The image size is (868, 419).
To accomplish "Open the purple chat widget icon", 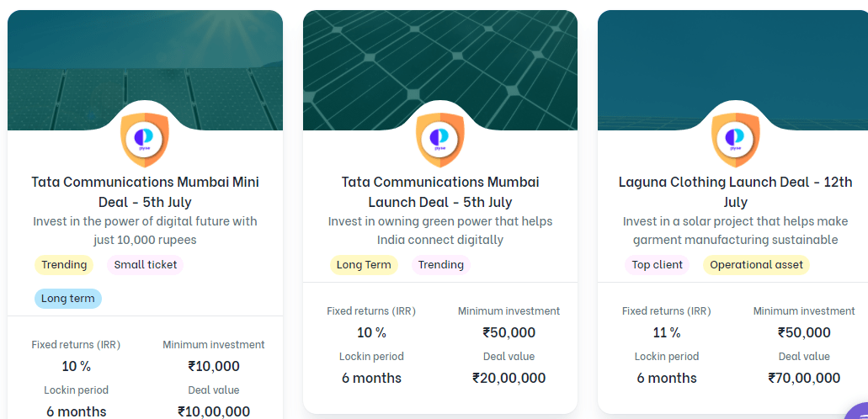I will [x=857, y=411].
